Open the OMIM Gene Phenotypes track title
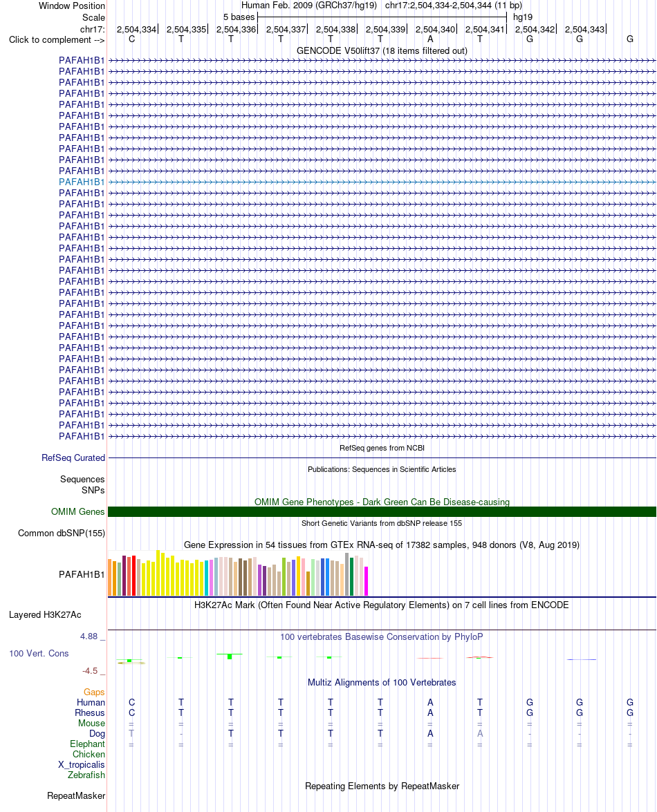The image size is (657, 812). click(x=382, y=502)
